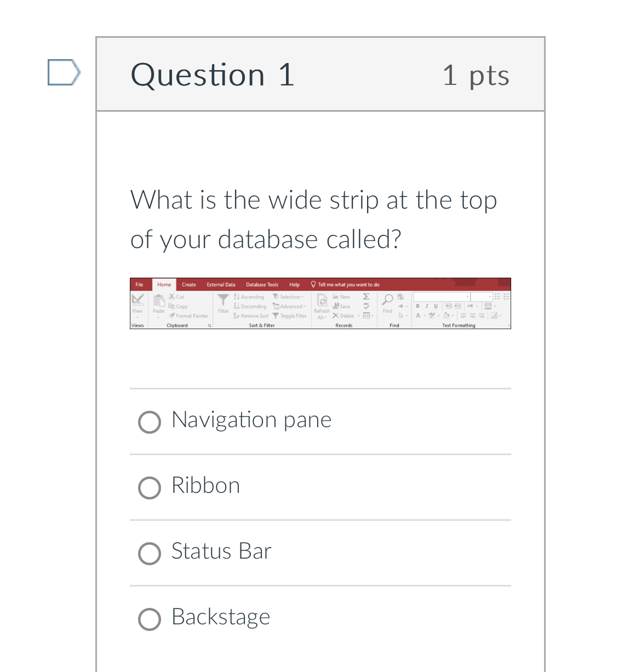Click the Tell me what you want field
This screenshot has height=672, width=641.
click(348, 285)
